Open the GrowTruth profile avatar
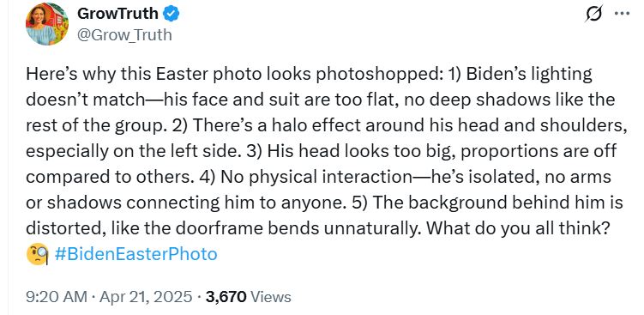644x315 pixels. coord(47,24)
